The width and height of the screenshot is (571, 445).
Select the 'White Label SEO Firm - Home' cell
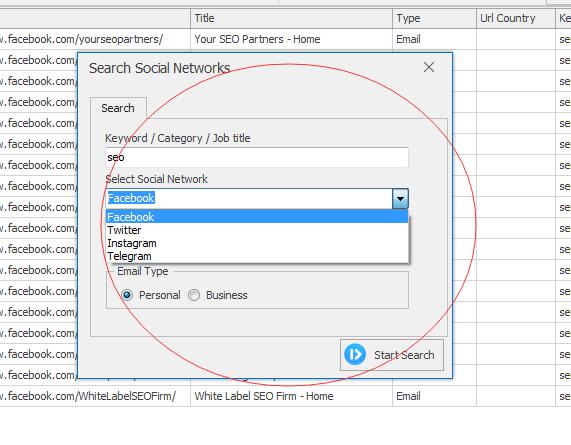(x=291, y=396)
